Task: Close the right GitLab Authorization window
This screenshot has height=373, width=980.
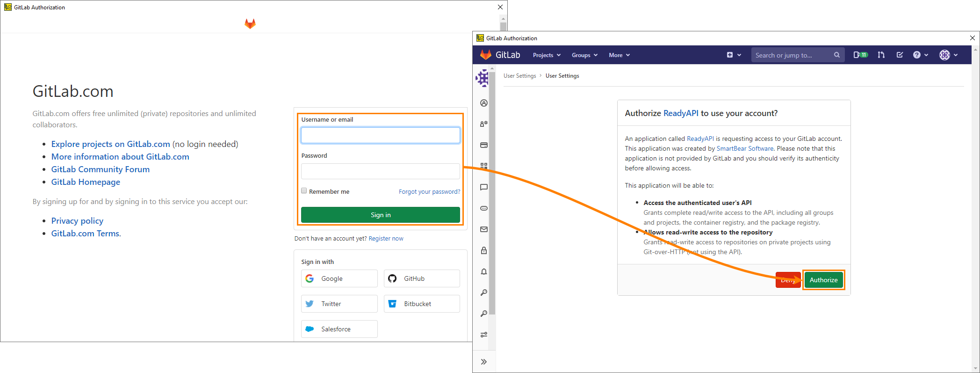Action: tap(973, 38)
